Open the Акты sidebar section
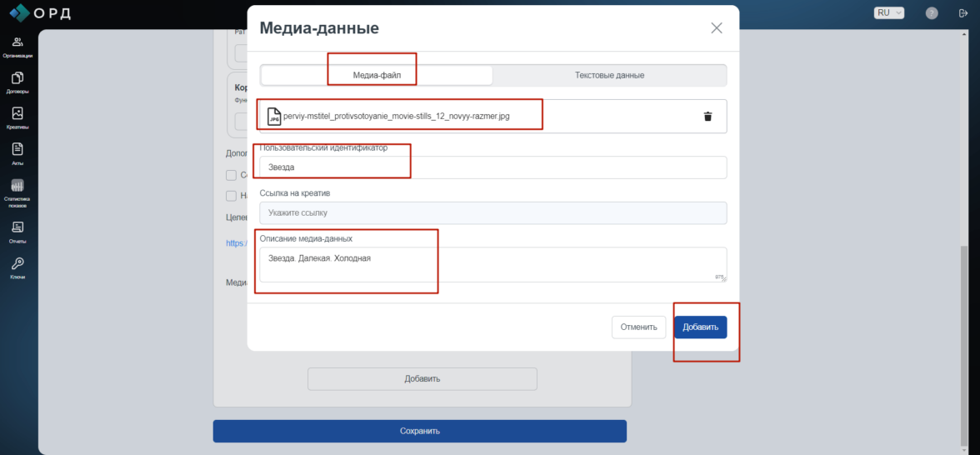Screen dimensions: 980x455 point(17,153)
